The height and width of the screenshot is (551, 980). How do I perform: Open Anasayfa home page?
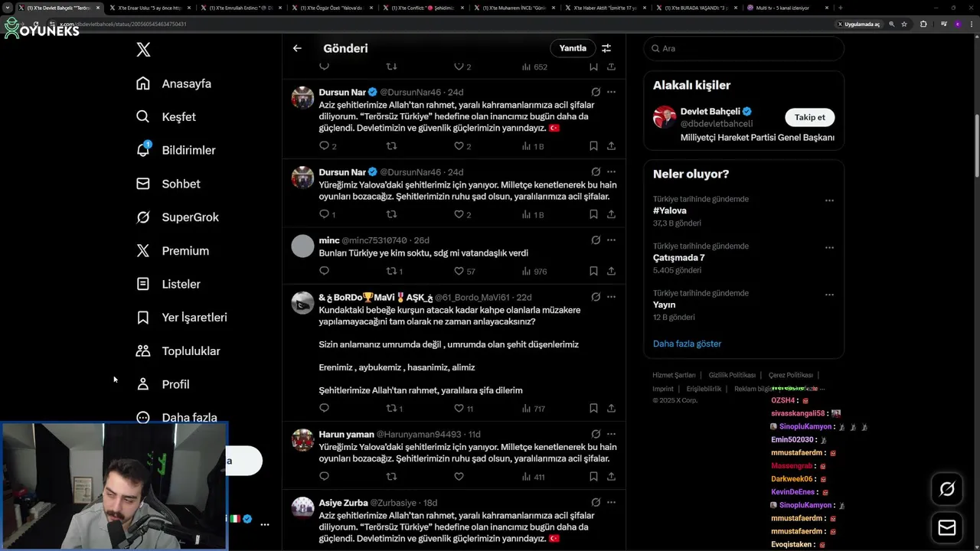click(x=173, y=83)
